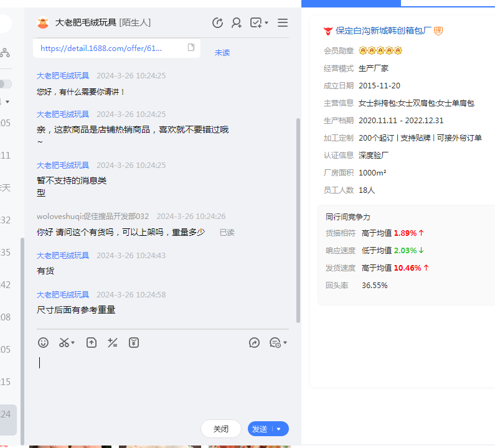Click the gold member medal badges
The image size is (495, 448).
(x=380, y=50)
